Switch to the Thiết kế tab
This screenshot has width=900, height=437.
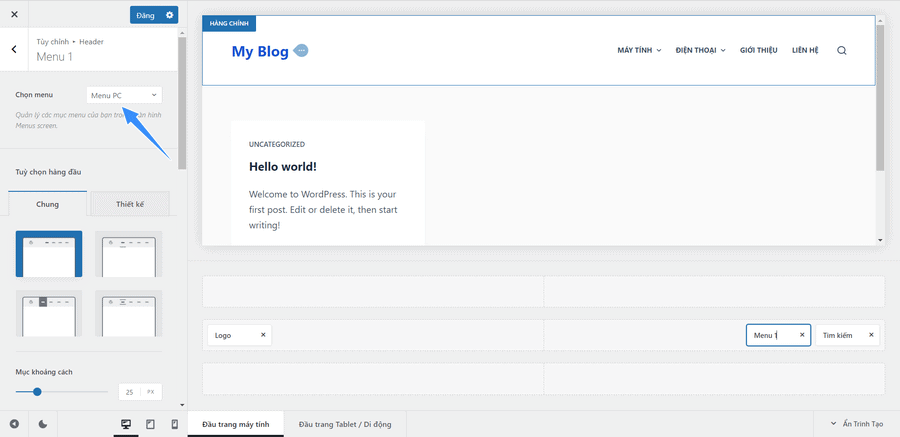point(130,204)
